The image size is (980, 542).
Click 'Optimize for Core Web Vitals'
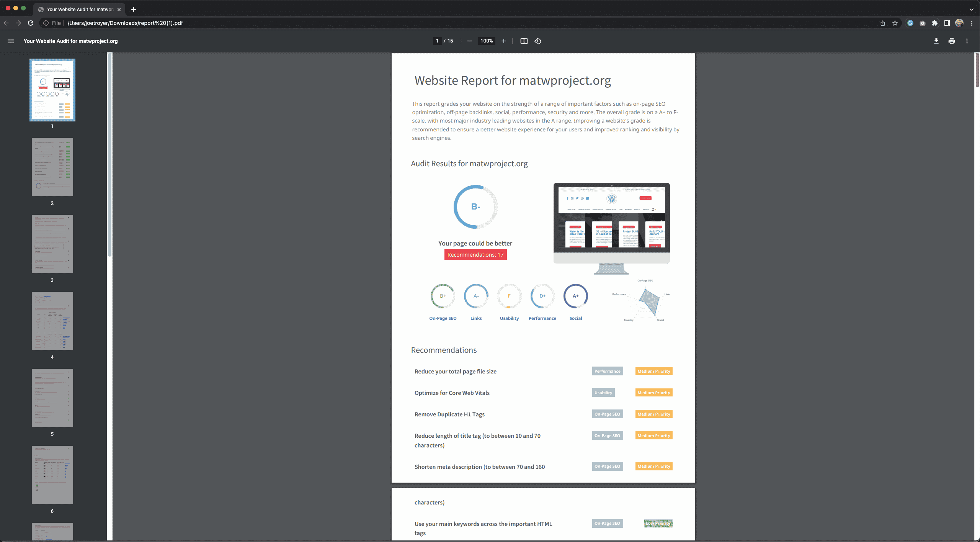[452, 393]
